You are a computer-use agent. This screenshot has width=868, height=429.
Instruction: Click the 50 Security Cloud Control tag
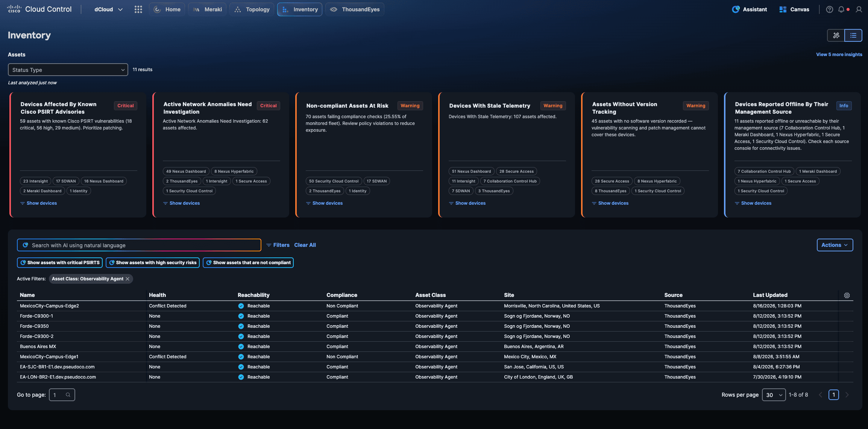point(334,181)
